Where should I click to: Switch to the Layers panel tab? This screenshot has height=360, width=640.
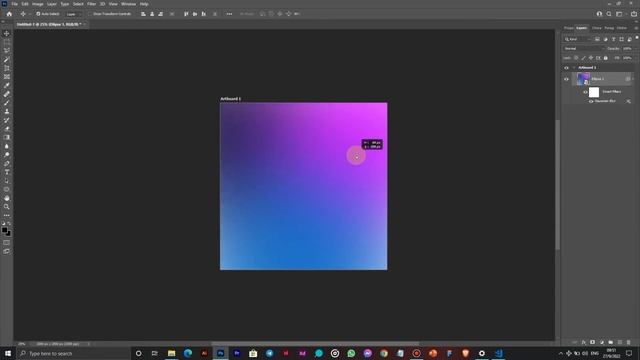tap(582, 28)
